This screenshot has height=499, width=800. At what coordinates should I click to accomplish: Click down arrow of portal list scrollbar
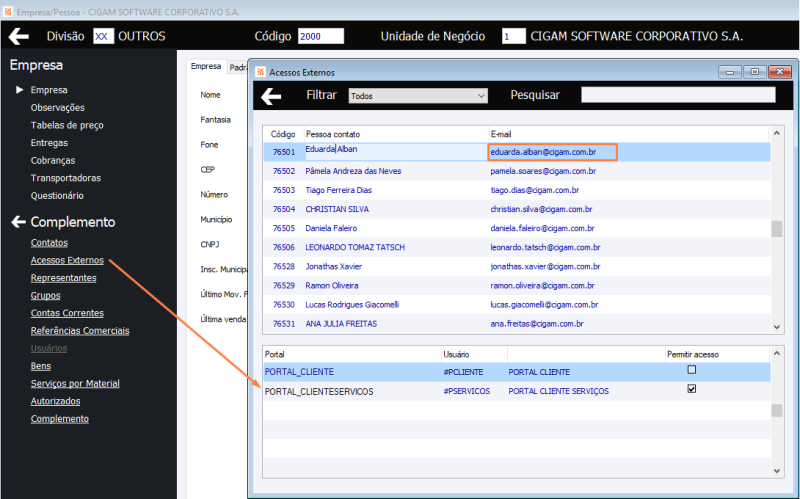tap(777, 471)
